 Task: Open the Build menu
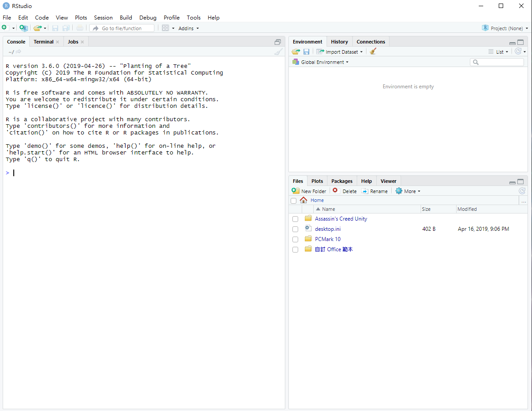(126, 18)
